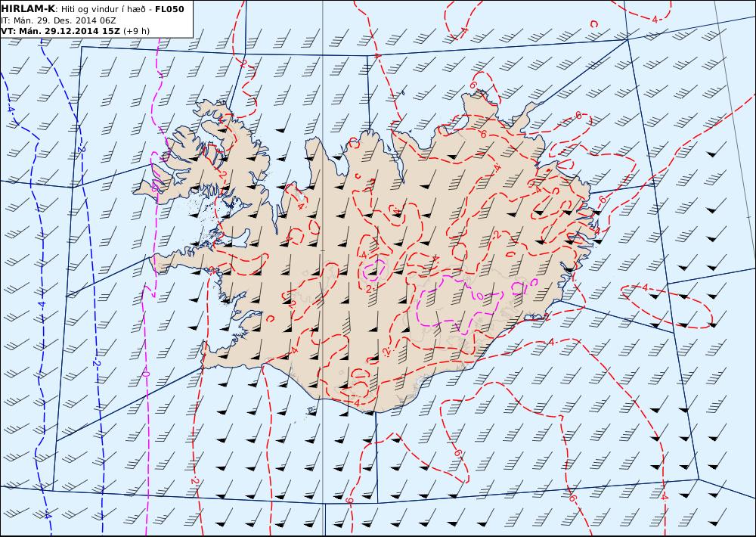Viewport: 756px width, 537px height.
Task: Click the FL050 flight level label
Action: click(169, 8)
